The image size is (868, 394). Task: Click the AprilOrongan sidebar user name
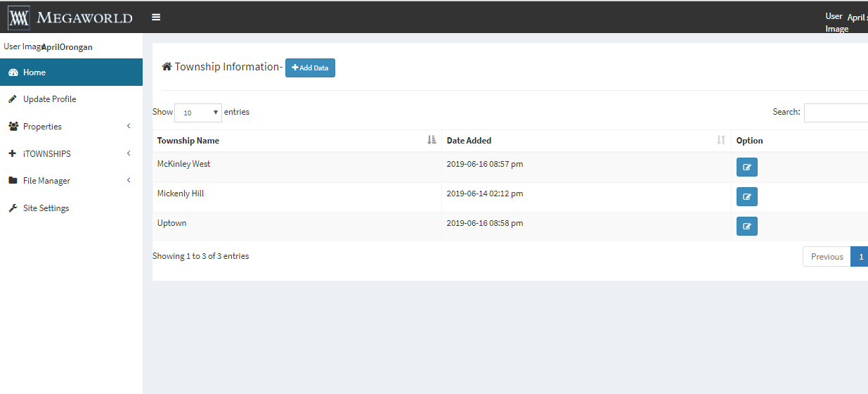[x=67, y=47]
